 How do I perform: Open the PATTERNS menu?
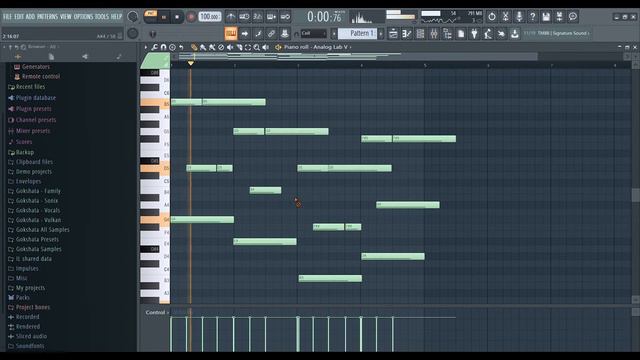(x=47, y=17)
